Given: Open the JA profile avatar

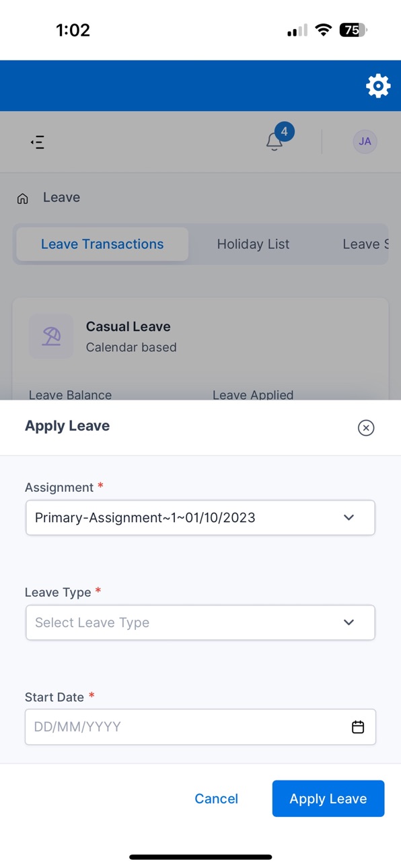Looking at the screenshot, I should click(x=365, y=142).
